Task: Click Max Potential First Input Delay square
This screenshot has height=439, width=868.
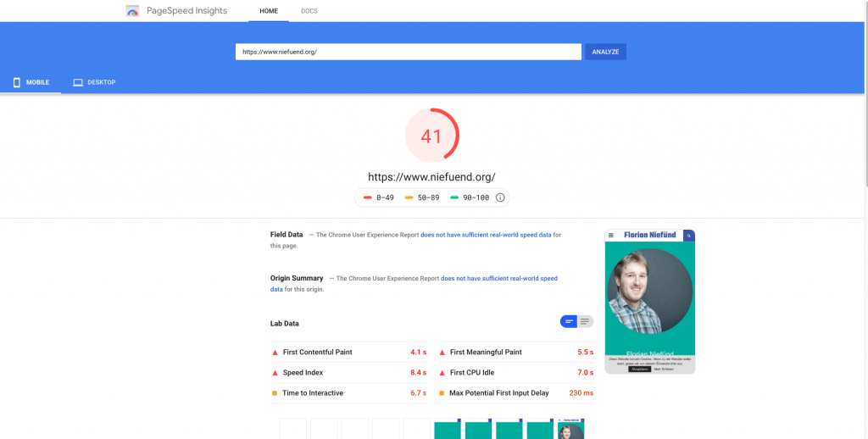Action: (x=442, y=393)
